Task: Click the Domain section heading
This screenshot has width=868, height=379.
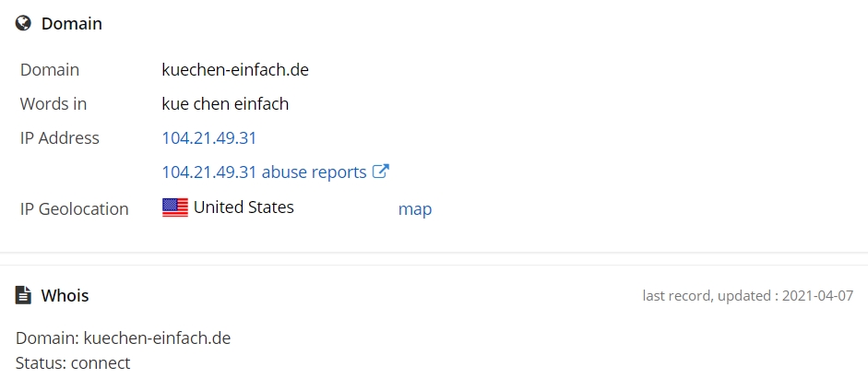Action: 72,24
